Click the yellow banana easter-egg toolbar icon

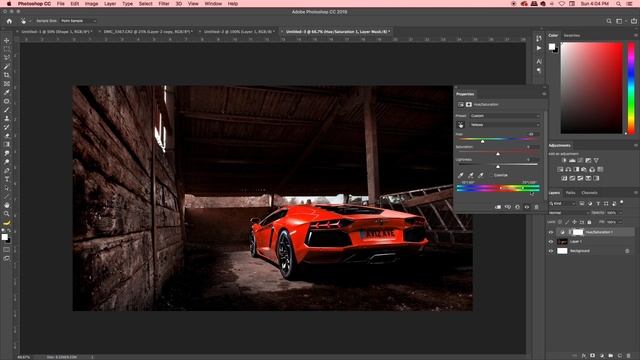7,223
